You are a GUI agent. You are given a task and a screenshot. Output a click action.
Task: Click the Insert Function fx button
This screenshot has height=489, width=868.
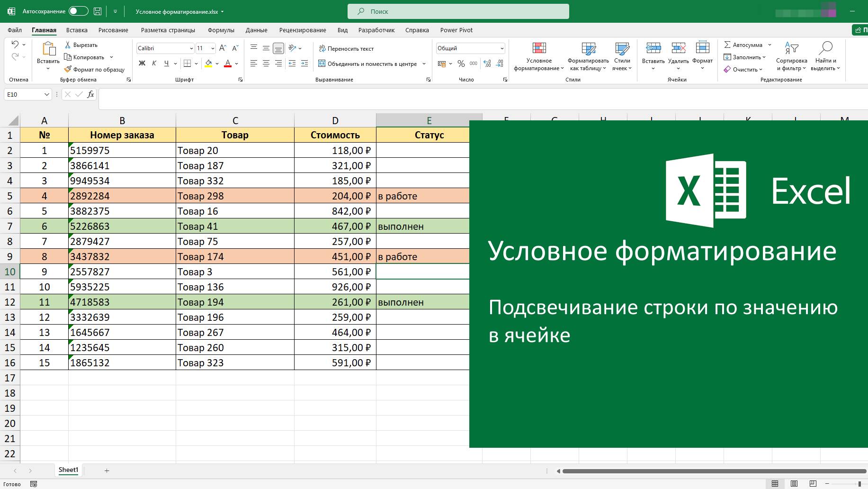coord(90,94)
